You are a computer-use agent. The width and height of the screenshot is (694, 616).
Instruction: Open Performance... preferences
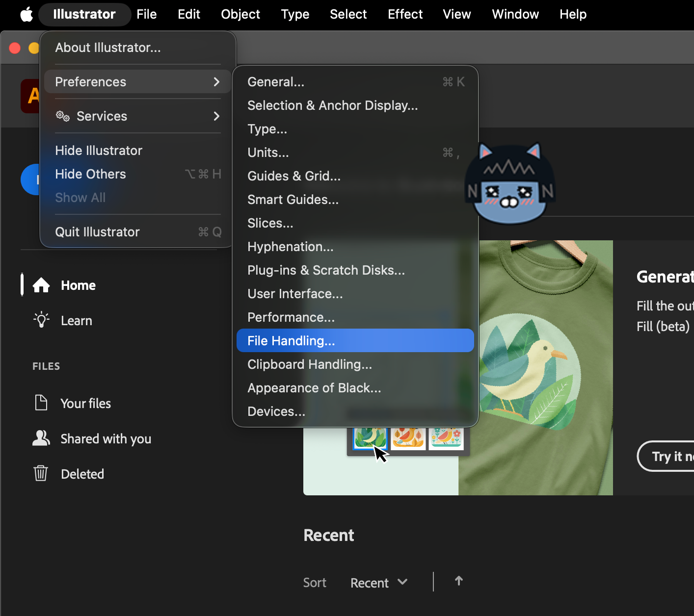point(355,317)
